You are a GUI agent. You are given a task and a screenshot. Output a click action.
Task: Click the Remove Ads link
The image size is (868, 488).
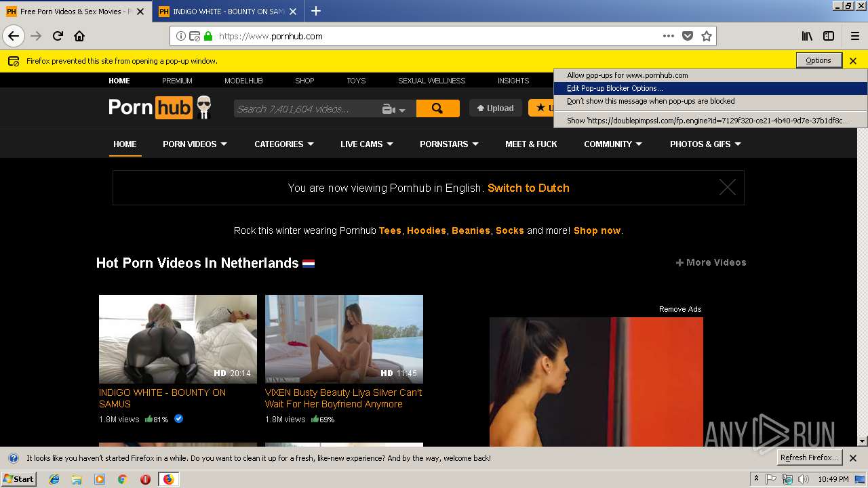(x=680, y=309)
